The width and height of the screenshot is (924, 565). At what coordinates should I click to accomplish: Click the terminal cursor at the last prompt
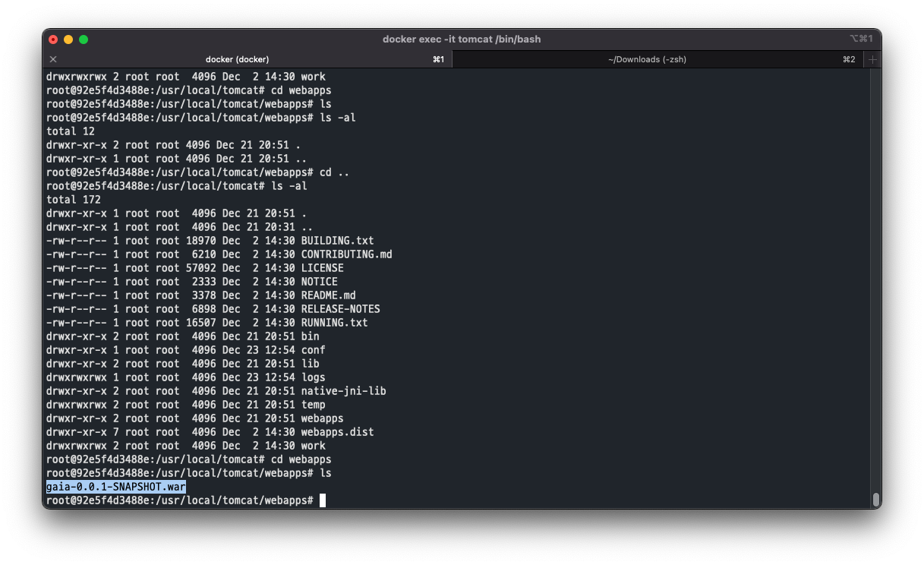coord(323,500)
